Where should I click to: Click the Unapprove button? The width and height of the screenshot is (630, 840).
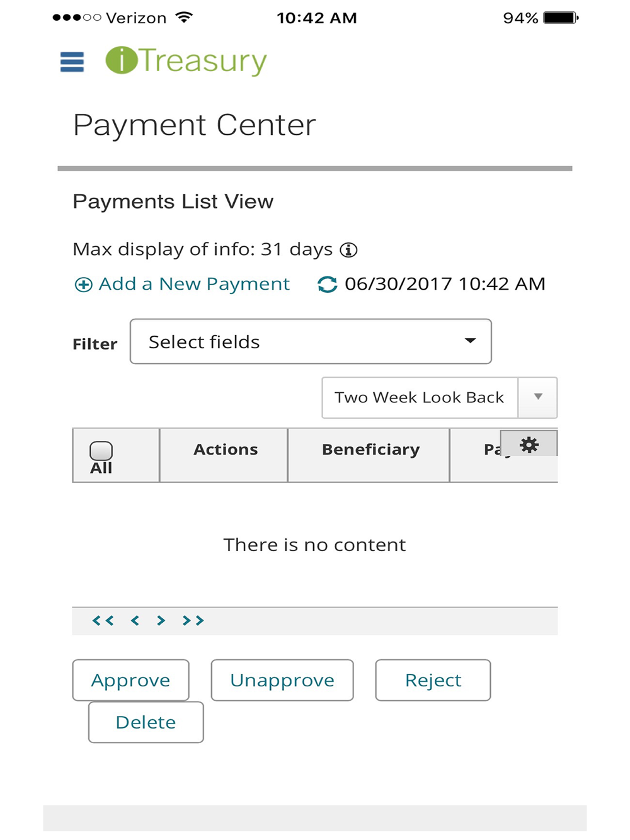(282, 680)
